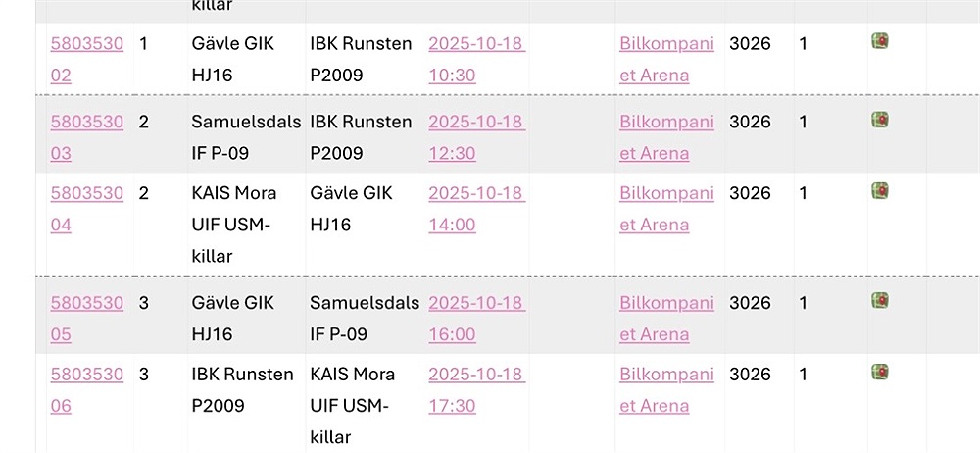
Task: Click the green icon for match 580353002
Action: tap(879, 41)
